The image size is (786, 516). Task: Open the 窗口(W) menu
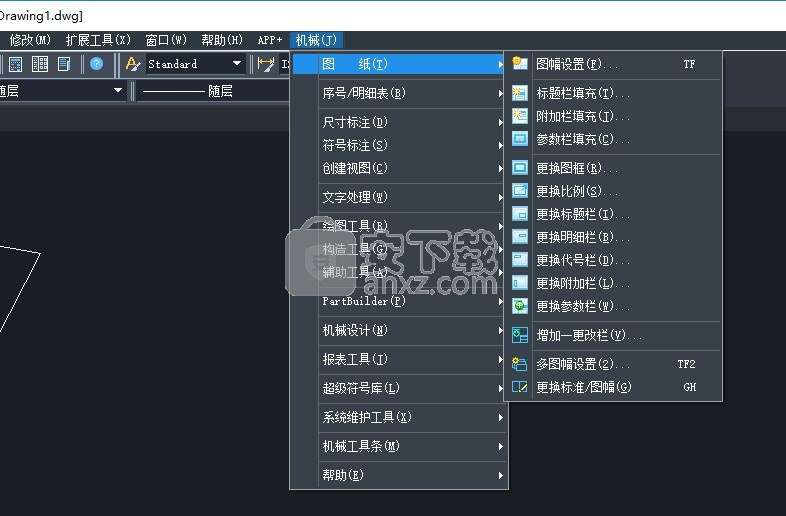[x=165, y=40]
